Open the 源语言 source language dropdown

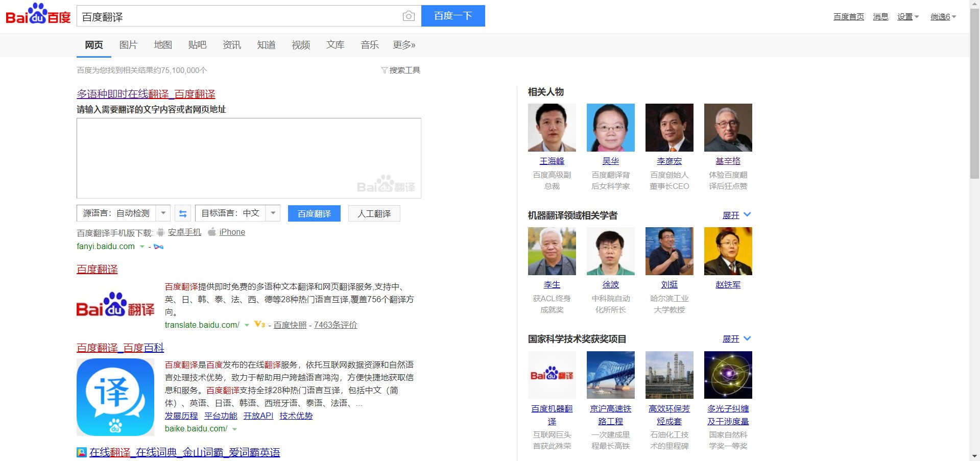point(162,213)
